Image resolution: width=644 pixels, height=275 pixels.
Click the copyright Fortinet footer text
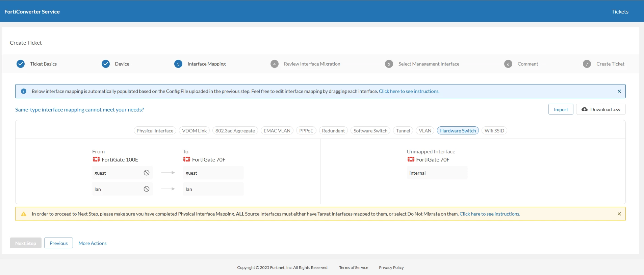(x=283, y=268)
